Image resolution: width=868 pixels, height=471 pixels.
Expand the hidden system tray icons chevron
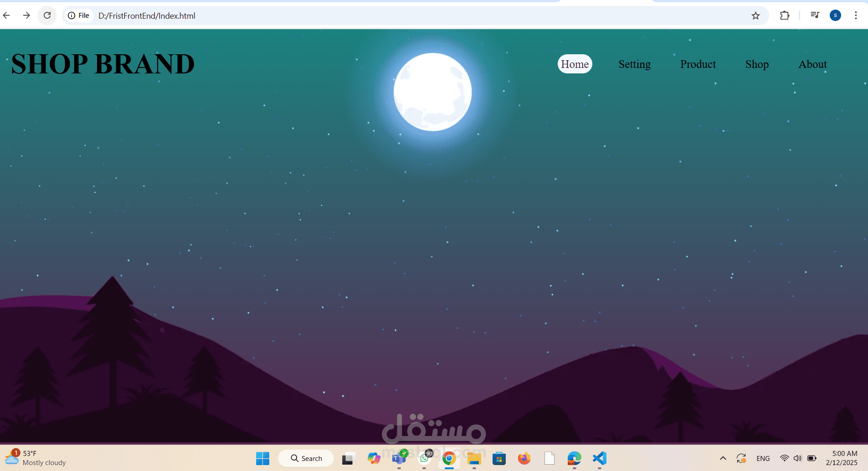pos(723,458)
